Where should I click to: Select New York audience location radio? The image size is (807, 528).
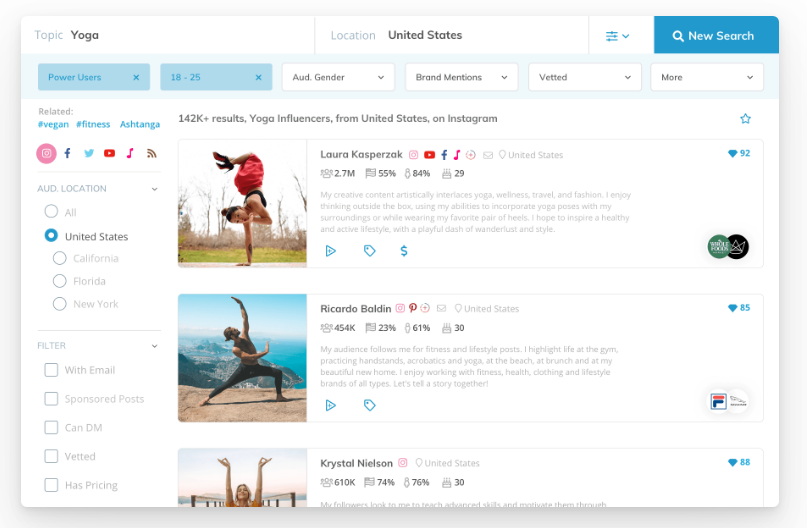pos(60,304)
